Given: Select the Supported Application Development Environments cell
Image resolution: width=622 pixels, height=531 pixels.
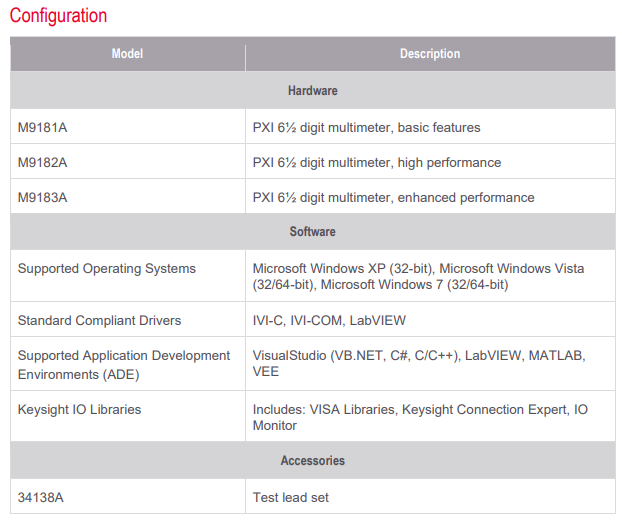Looking at the screenshot, I should click(x=128, y=364).
